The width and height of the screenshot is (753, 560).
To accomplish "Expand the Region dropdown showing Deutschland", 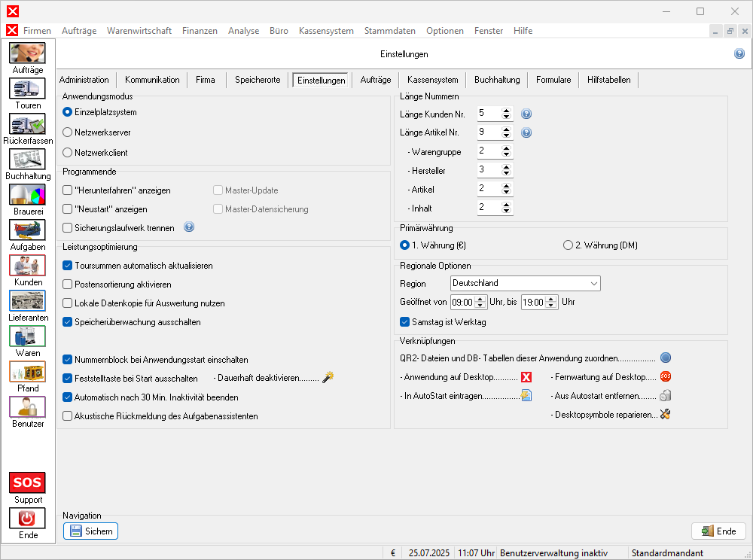I will (x=594, y=284).
